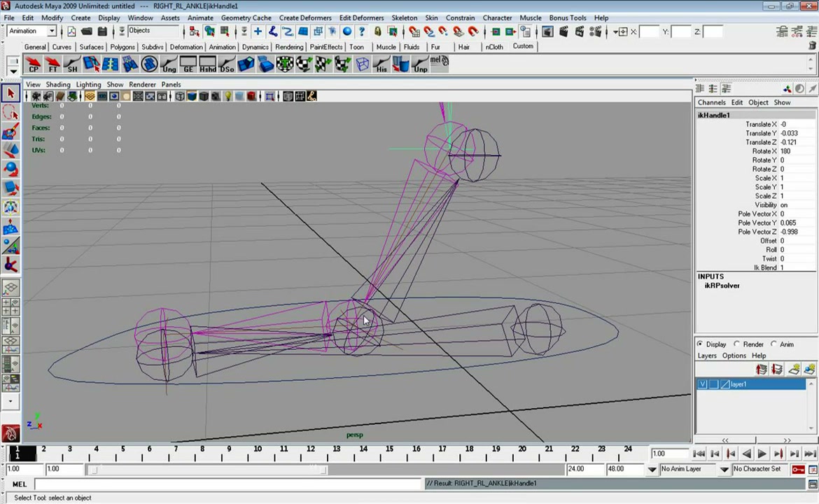
Task: Click the time range slider bar
Action: click(x=208, y=470)
